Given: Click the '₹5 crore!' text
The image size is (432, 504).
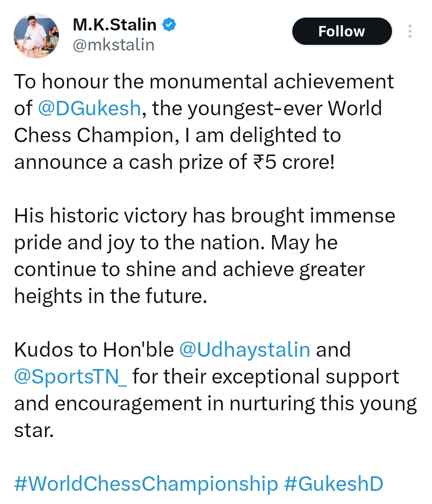Looking at the screenshot, I should tap(293, 162).
